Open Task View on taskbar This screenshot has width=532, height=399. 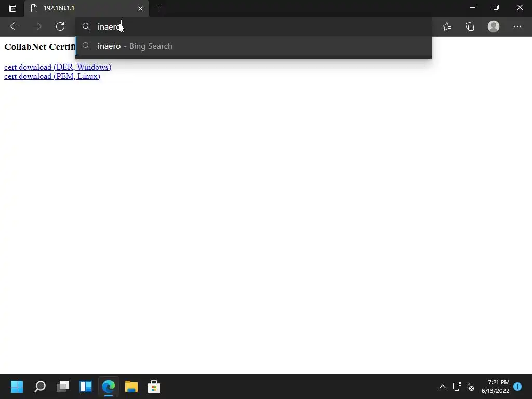pyautogui.click(x=63, y=387)
